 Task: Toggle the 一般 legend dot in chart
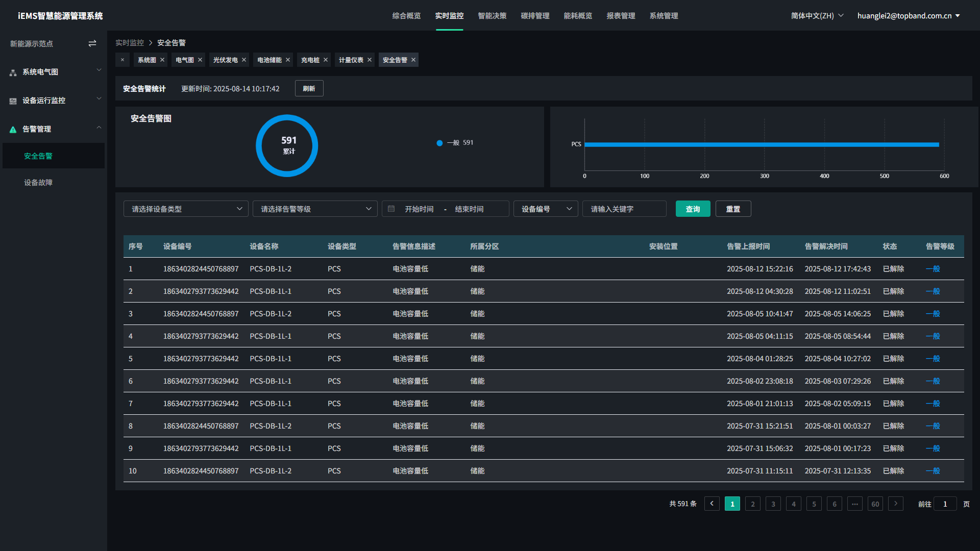439,143
